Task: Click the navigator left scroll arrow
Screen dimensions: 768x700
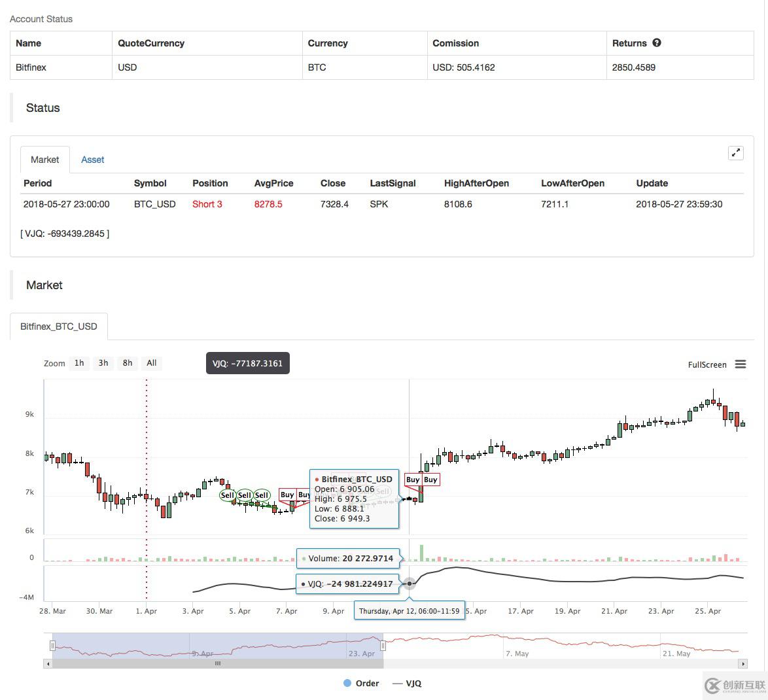Action: click(x=48, y=664)
